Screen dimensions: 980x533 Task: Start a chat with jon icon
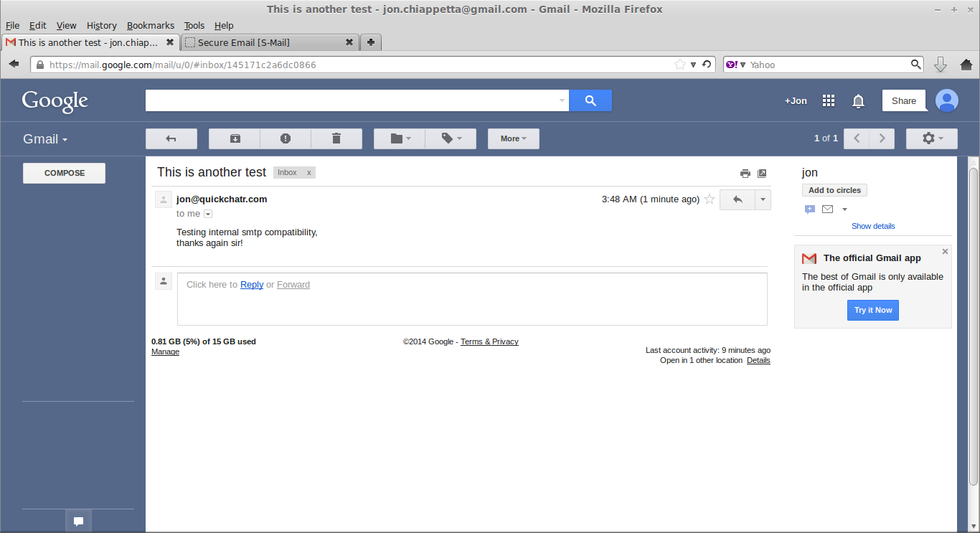(x=810, y=209)
